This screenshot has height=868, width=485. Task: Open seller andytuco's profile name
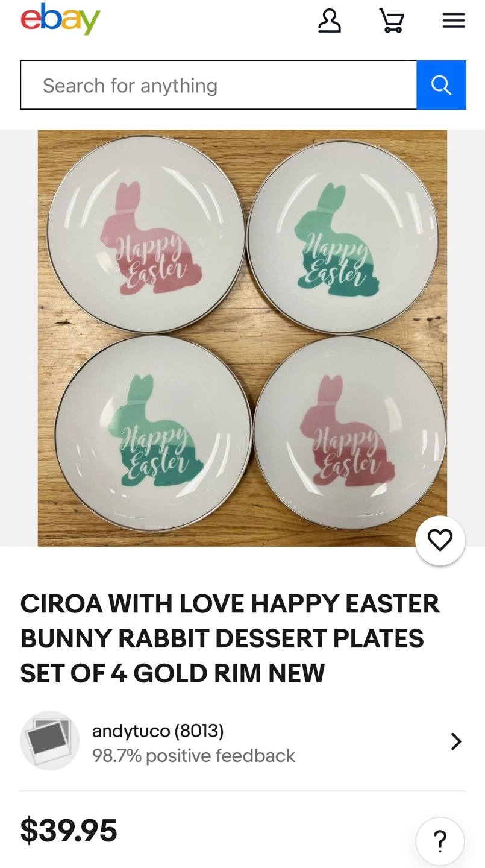point(131,731)
